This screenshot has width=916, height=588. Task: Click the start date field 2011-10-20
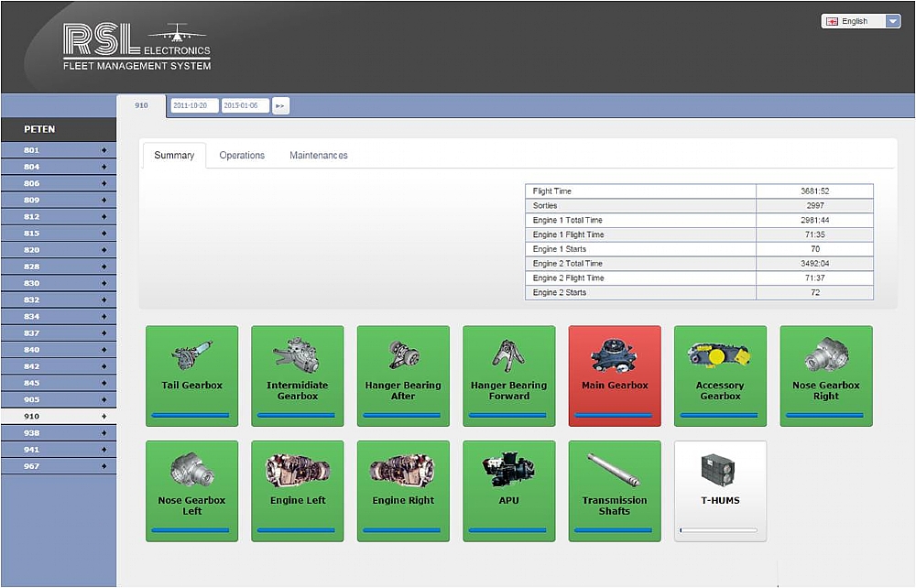(x=194, y=105)
